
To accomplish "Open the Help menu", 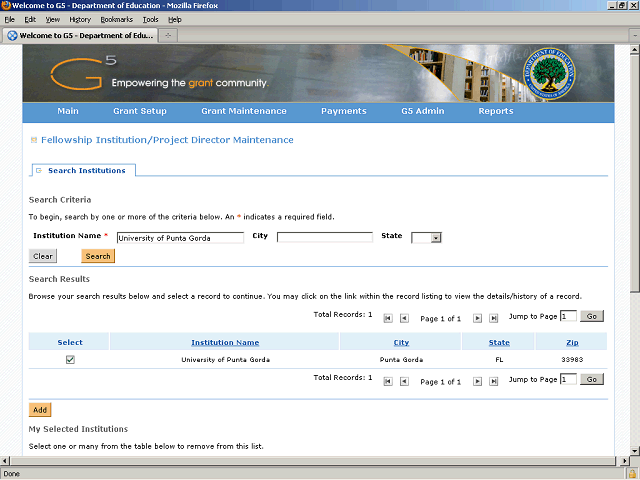I will 175,20.
